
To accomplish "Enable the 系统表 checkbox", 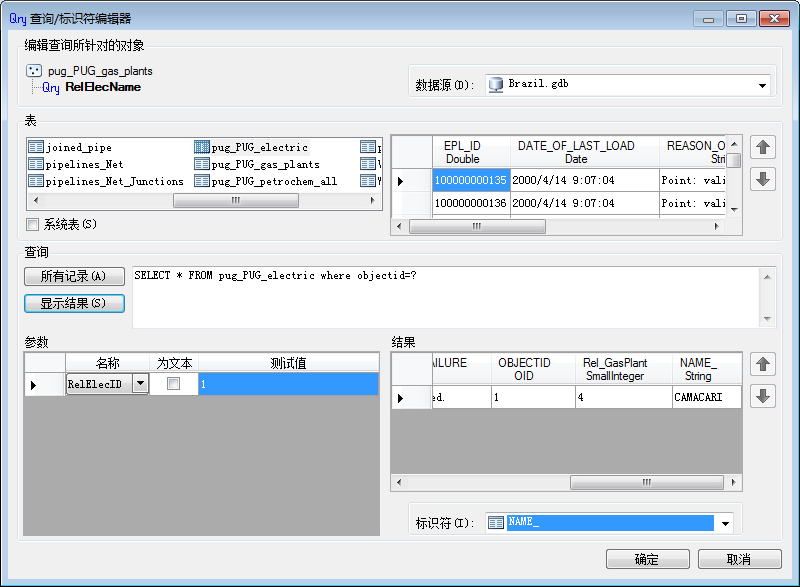I will [x=33, y=225].
